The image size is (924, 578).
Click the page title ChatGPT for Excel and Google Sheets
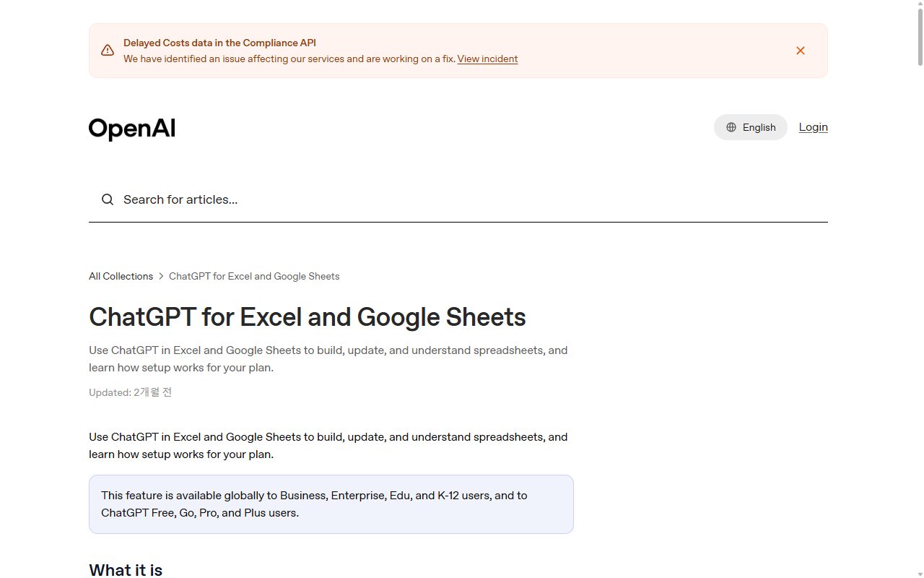[308, 317]
